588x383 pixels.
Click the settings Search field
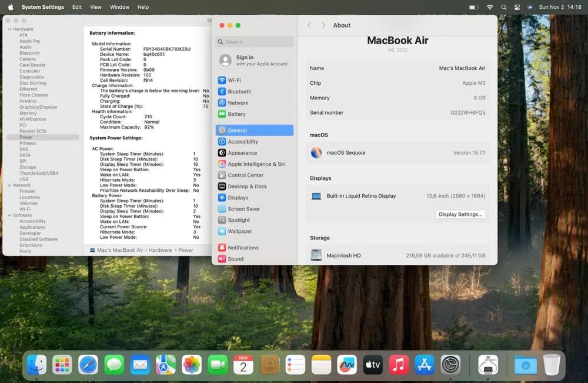[x=255, y=42]
